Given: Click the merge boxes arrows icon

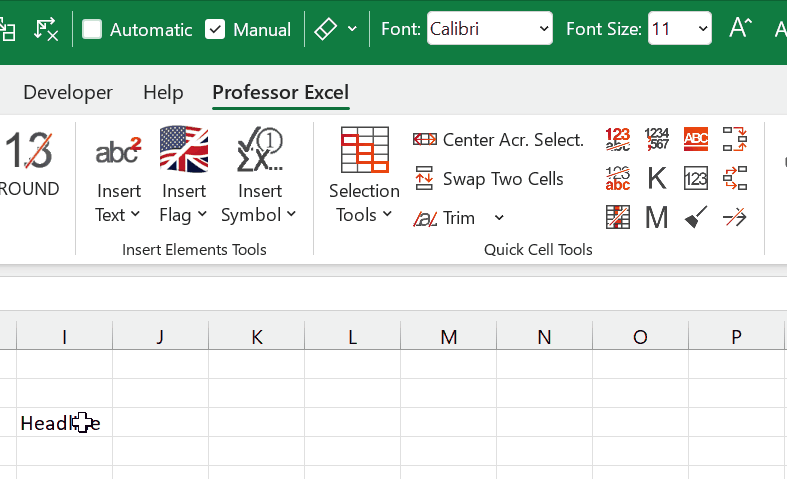Looking at the screenshot, I should pos(735,139).
